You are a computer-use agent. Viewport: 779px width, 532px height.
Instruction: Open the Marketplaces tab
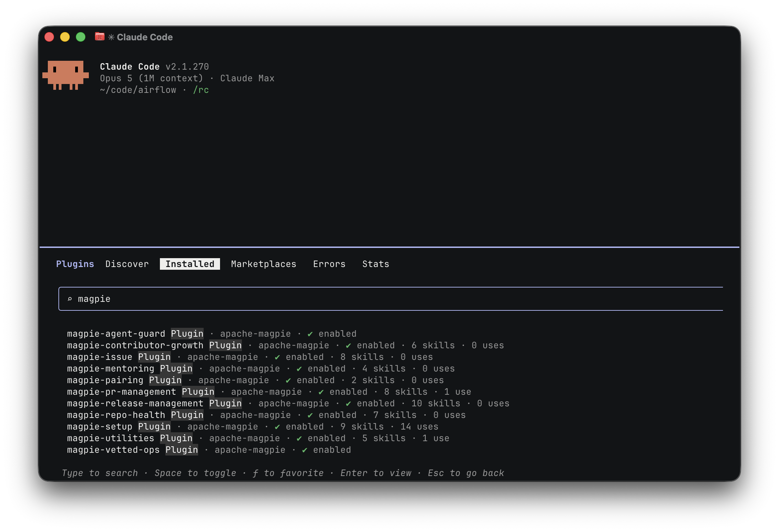click(264, 264)
